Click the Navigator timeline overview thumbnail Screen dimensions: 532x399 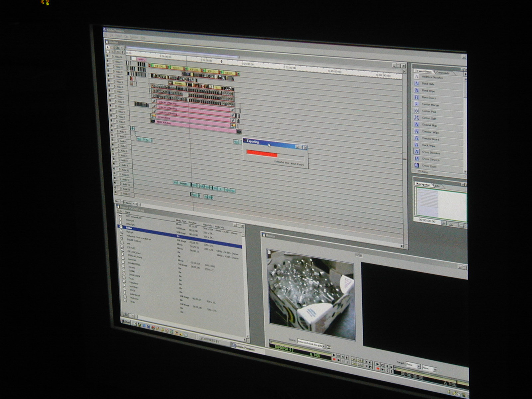(442, 204)
